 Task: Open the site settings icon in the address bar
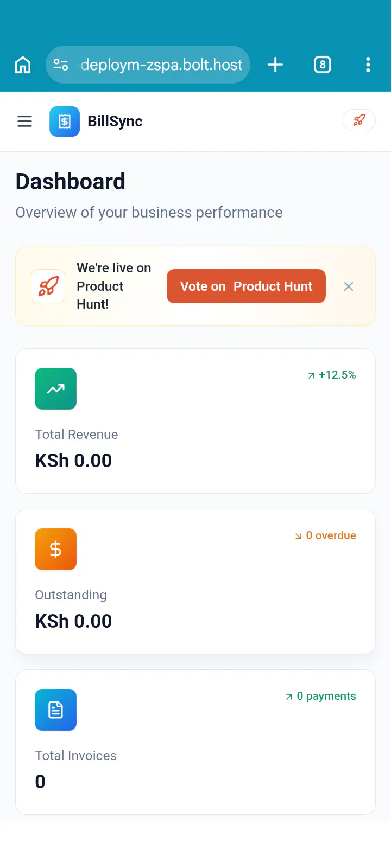tap(61, 65)
